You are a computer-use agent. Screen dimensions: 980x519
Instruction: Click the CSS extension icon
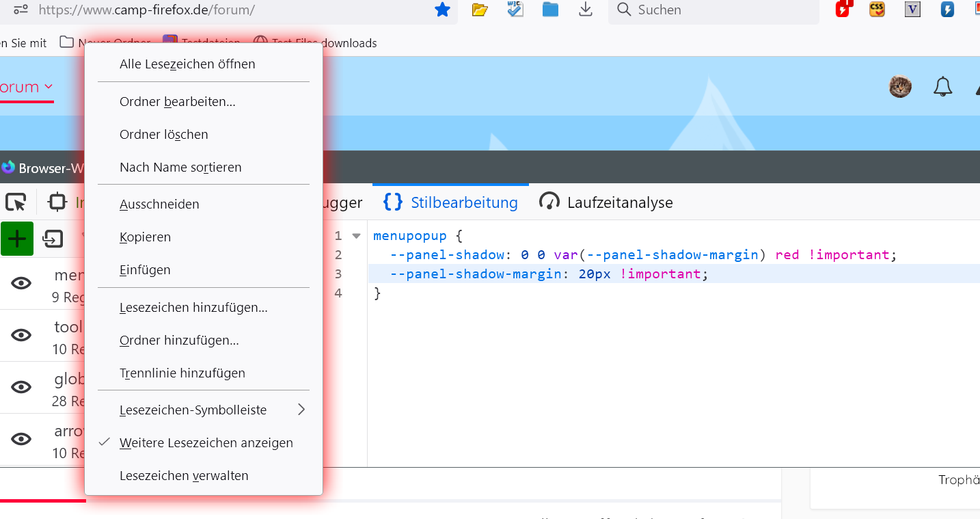[877, 10]
